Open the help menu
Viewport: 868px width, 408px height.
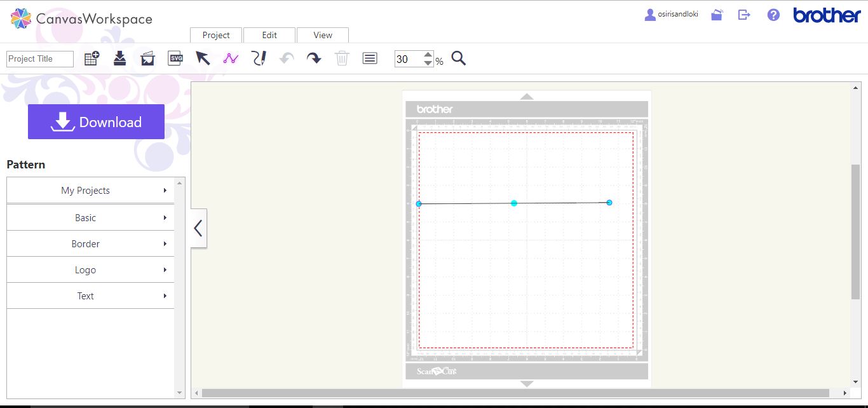773,14
